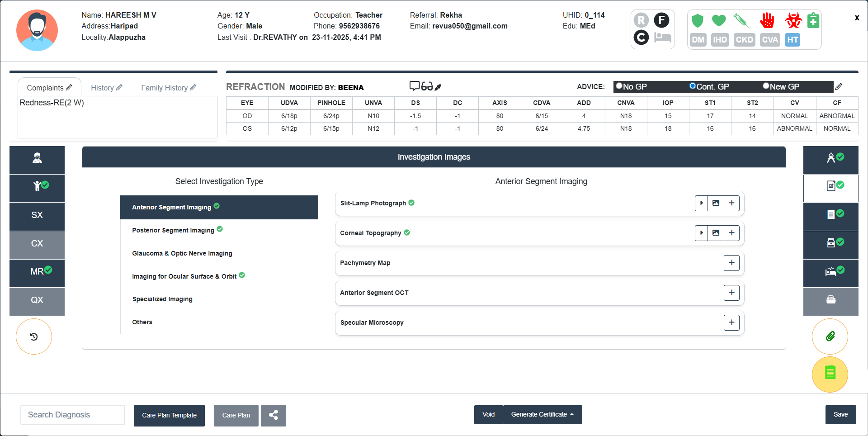Expand the Slit-Lamp Photograph play arrow
Image resolution: width=868 pixels, height=436 pixels.
[x=701, y=203]
